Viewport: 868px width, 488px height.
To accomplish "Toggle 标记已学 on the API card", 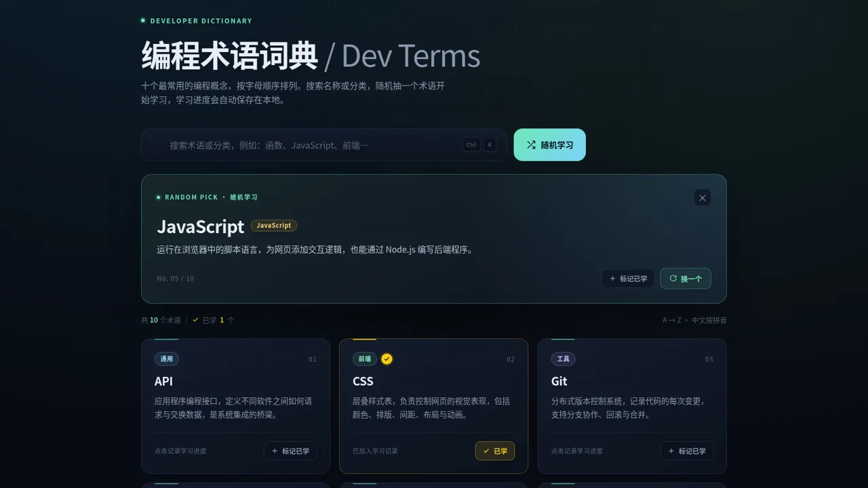I will pos(290,451).
